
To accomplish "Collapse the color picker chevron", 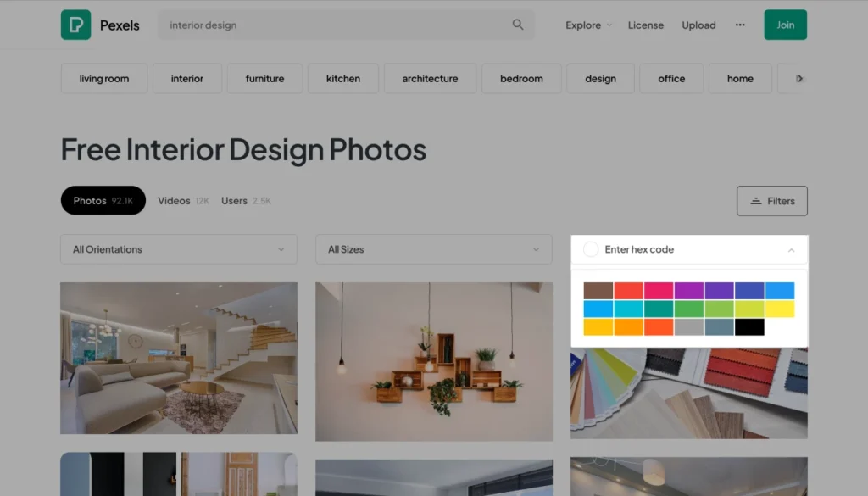I will point(791,250).
